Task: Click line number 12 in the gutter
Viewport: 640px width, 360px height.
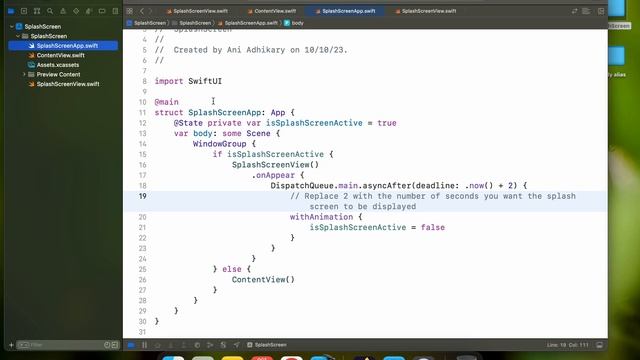Action: [x=142, y=123]
